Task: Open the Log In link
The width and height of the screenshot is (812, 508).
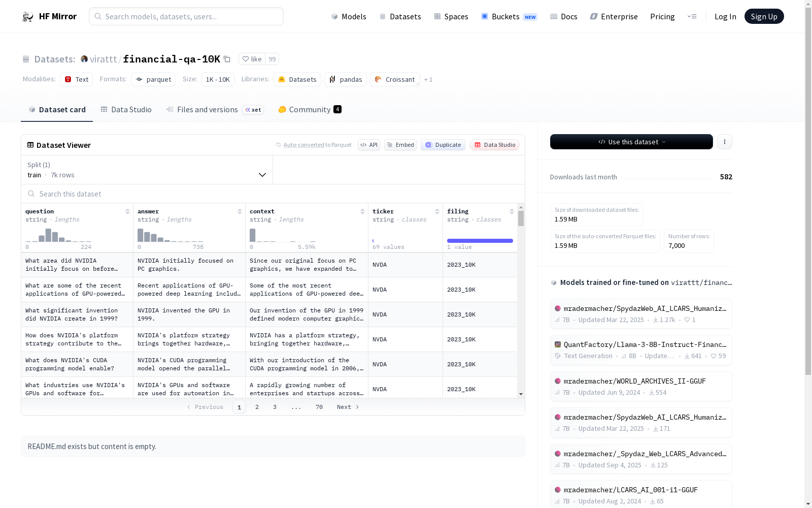Action: point(725,17)
